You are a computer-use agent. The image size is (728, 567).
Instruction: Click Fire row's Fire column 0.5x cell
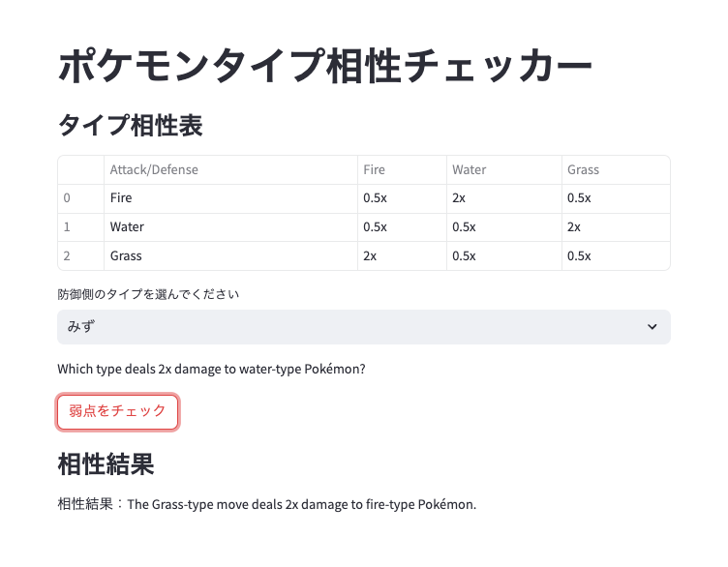tap(402, 198)
